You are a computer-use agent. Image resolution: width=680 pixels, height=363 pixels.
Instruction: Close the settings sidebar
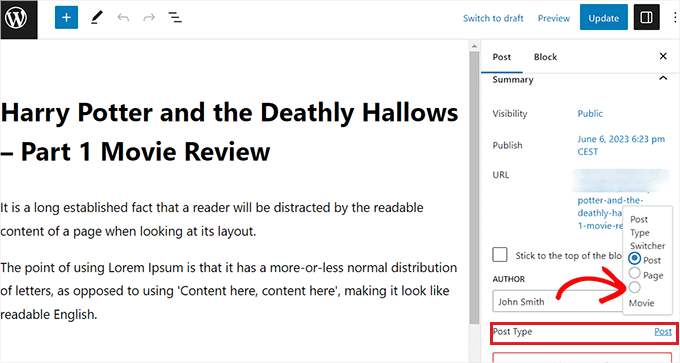click(x=663, y=56)
